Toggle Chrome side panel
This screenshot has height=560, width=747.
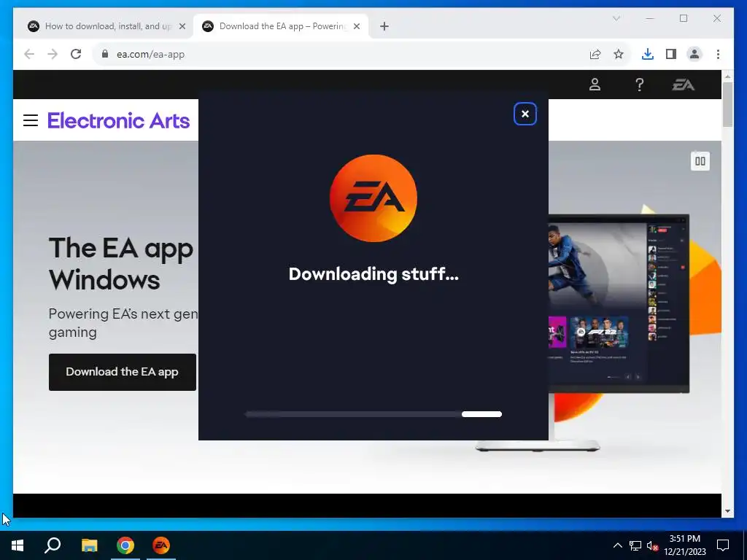(x=671, y=54)
